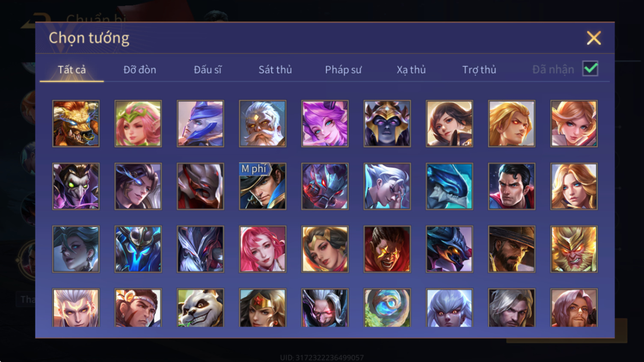The image size is (644, 362).
Task: Select the panda hero portrait
Action: pos(200,308)
